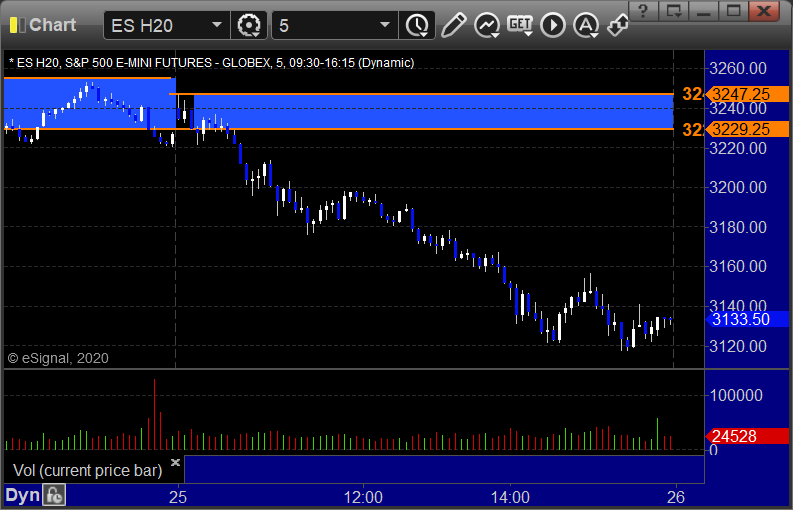Image resolution: width=793 pixels, height=510 pixels.
Task: Expand the interval 5 dropdown arrow
Action: pos(385,25)
